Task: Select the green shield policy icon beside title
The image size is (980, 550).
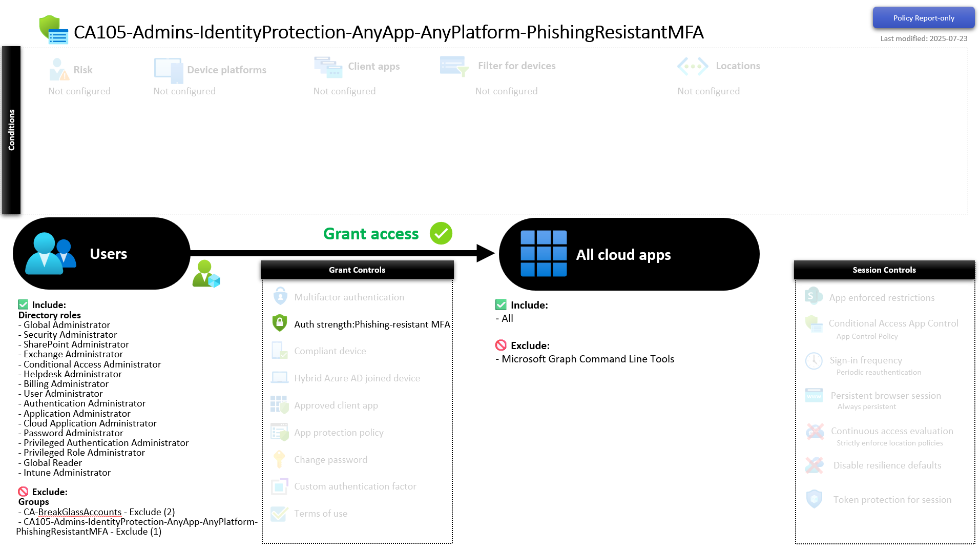Action: pos(53,30)
